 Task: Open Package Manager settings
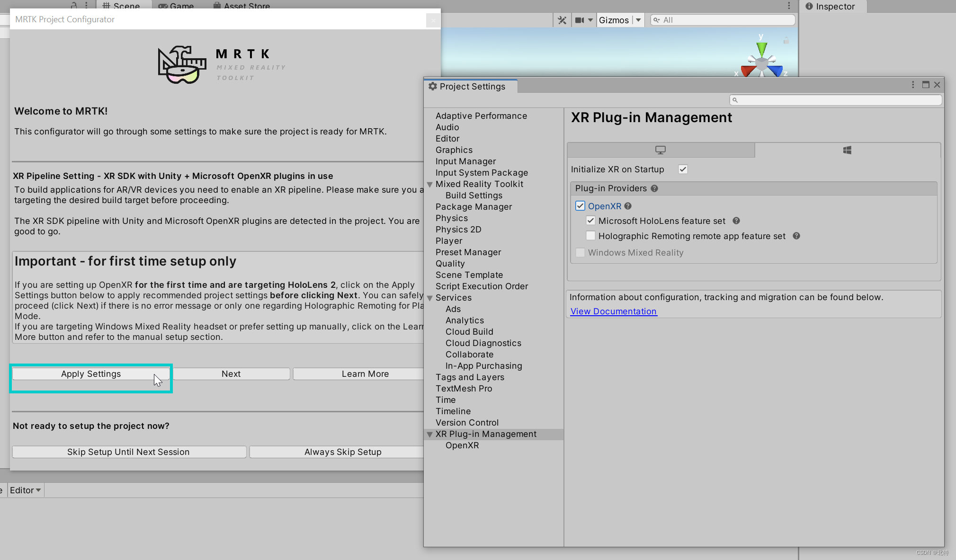tap(474, 207)
